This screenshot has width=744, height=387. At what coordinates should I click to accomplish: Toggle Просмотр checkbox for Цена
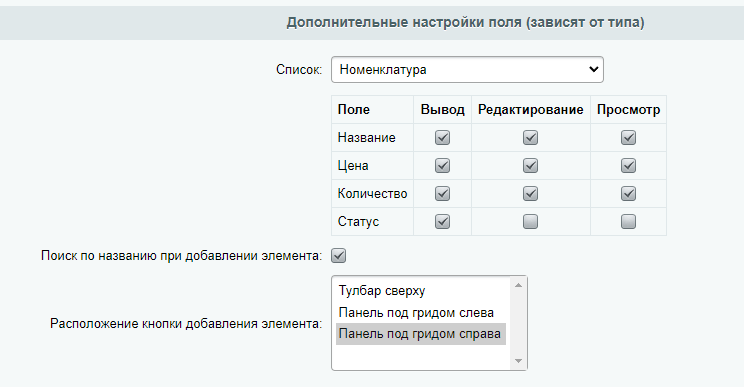coord(628,166)
